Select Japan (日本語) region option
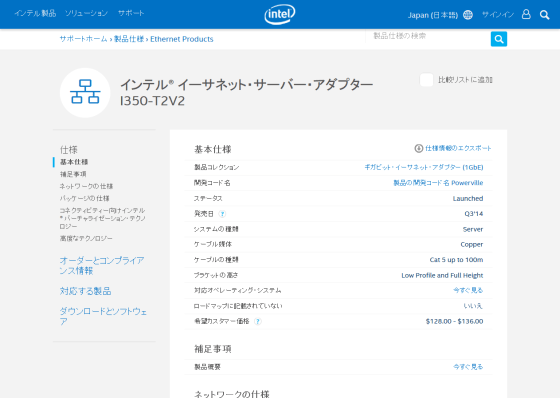This screenshot has height=398, width=560. tap(433, 15)
